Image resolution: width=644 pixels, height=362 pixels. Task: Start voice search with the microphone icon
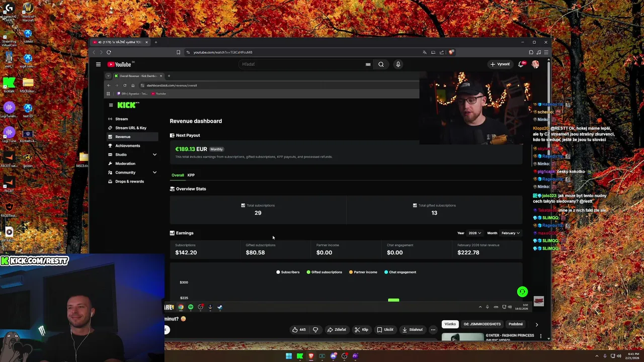point(398,64)
